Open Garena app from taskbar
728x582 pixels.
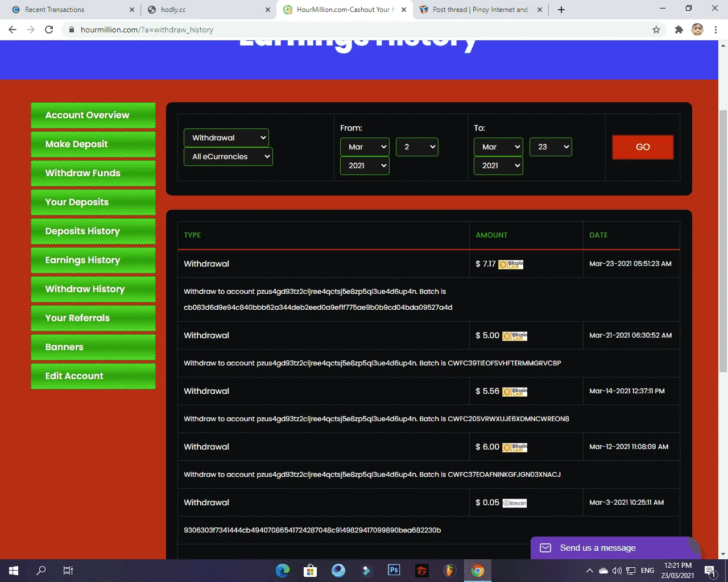pos(421,571)
